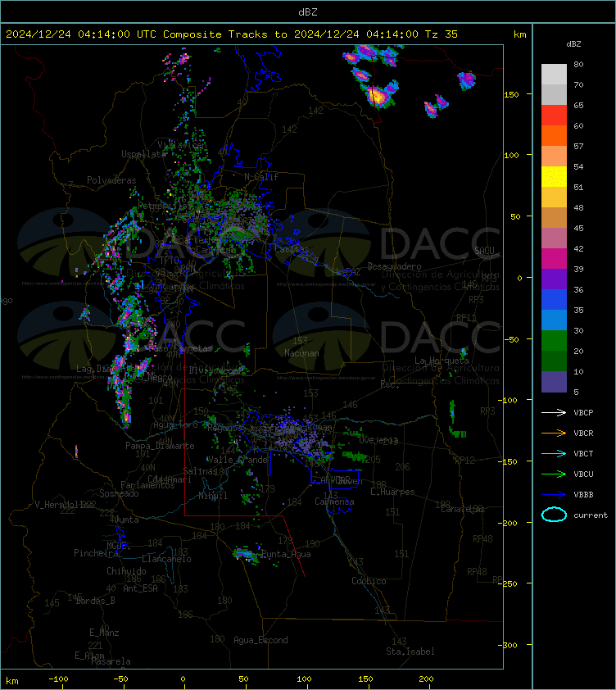Select the light grey 70–80 dBZ color band
This screenshot has width=616, height=690.
pos(554,75)
